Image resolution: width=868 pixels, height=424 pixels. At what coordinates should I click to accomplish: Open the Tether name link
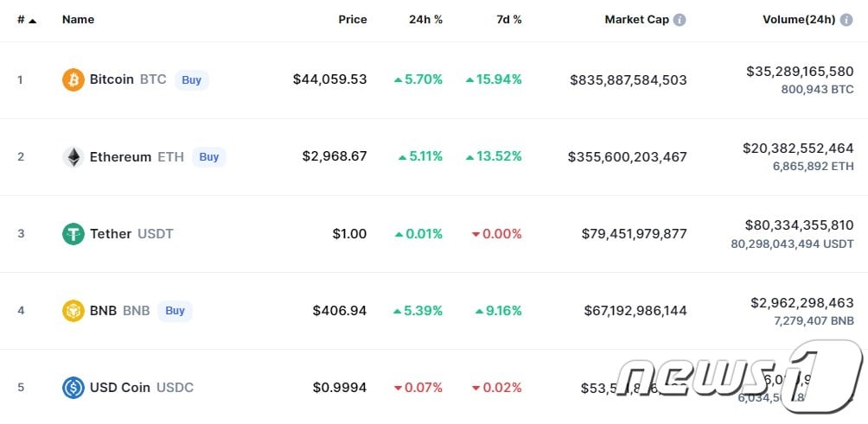coord(111,234)
